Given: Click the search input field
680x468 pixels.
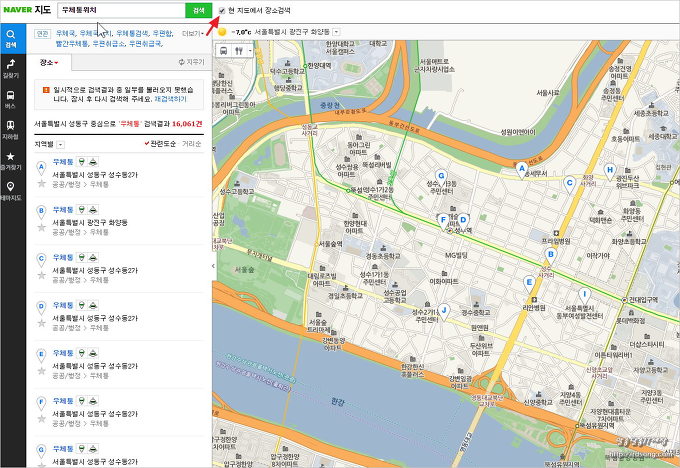Looking at the screenshot, I should point(118,10).
